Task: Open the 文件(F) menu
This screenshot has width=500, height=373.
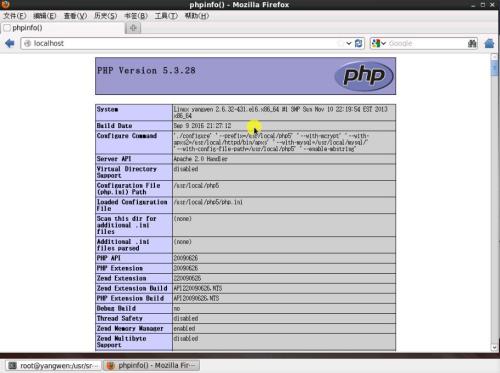Action: [x=15, y=16]
